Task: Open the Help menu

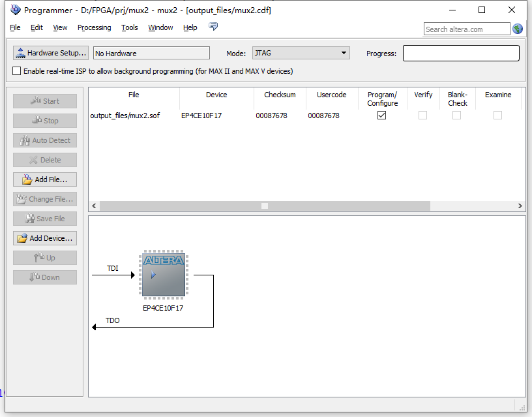Action: 190,27
